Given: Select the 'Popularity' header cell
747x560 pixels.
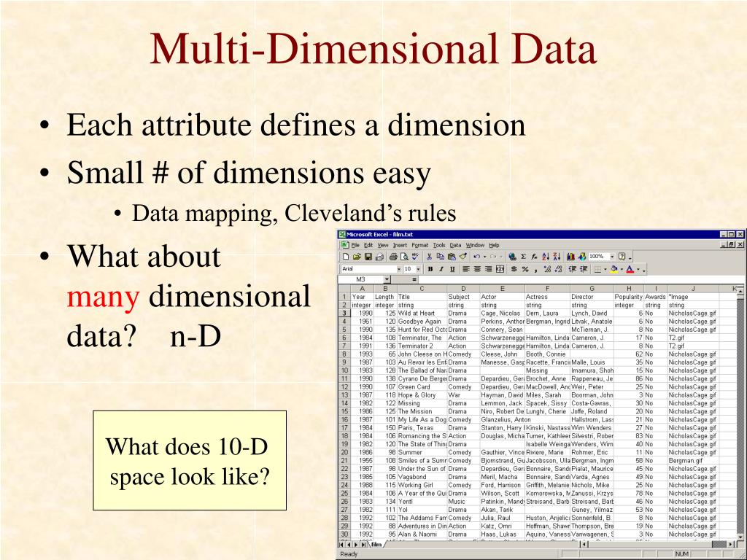Looking at the screenshot, I should point(629,297).
